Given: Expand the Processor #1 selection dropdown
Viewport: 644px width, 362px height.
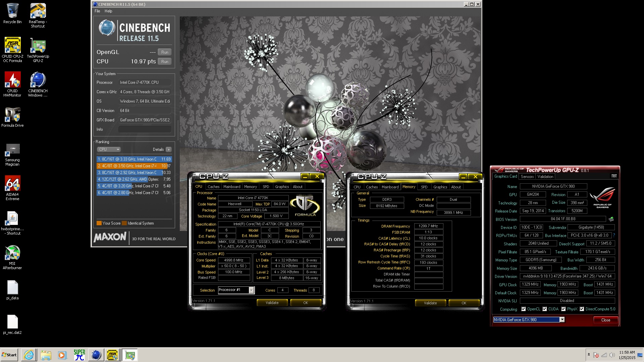Looking at the screenshot, I should 251,290.
